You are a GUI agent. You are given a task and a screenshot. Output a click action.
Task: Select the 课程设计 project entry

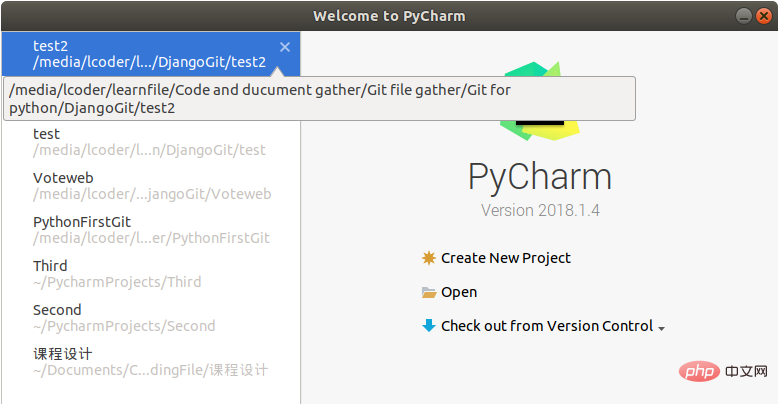(x=150, y=362)
